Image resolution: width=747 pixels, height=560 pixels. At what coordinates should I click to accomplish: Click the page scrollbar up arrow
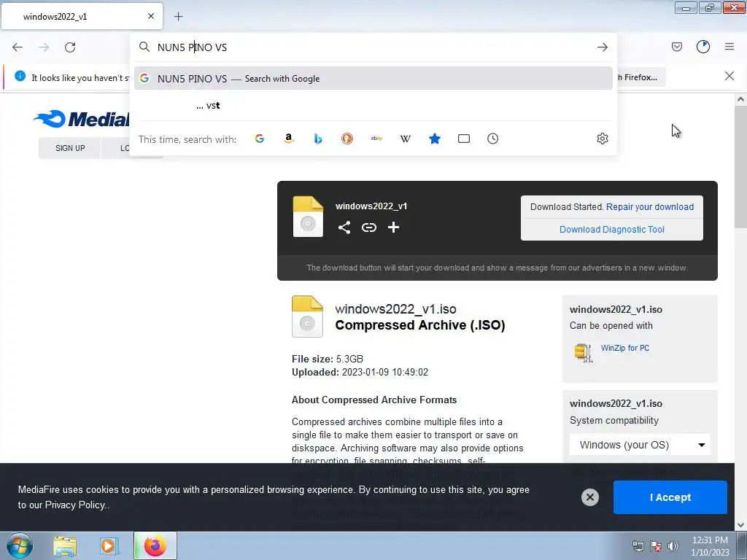[740, 99]
